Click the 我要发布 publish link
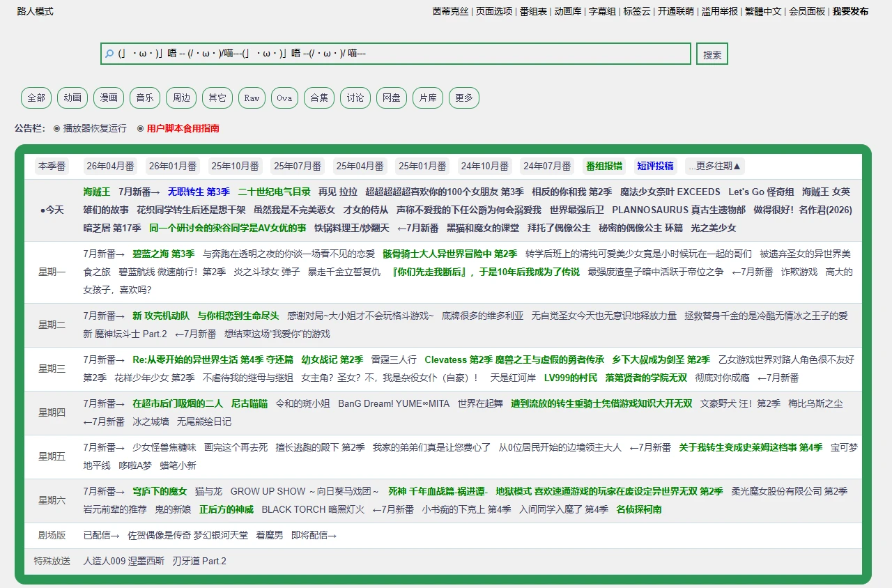This screenshot has width=892, height=588. (x=850, y=11)
